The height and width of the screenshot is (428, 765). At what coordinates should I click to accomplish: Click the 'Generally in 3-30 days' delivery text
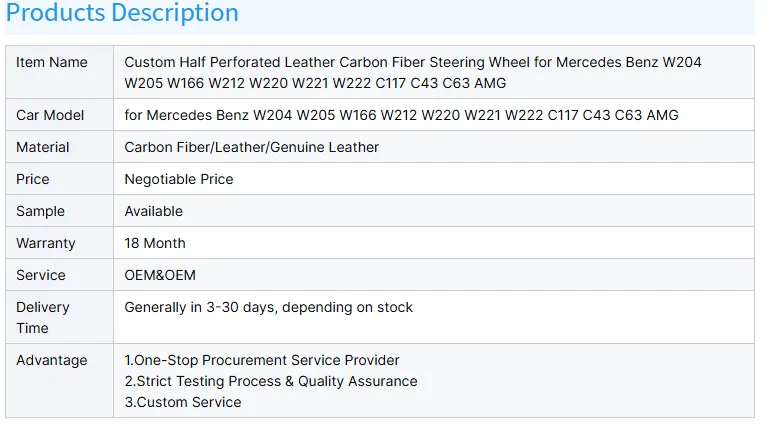pos(268,307)
